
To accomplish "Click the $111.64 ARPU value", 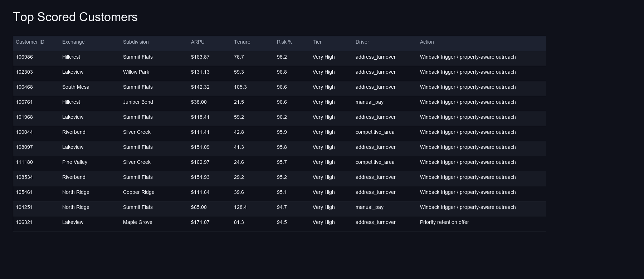I will tap(200, 192).
